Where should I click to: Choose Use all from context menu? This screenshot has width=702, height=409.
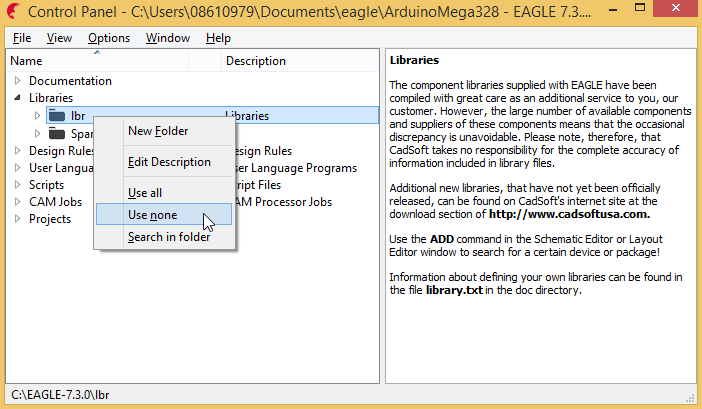click(145, 193)
